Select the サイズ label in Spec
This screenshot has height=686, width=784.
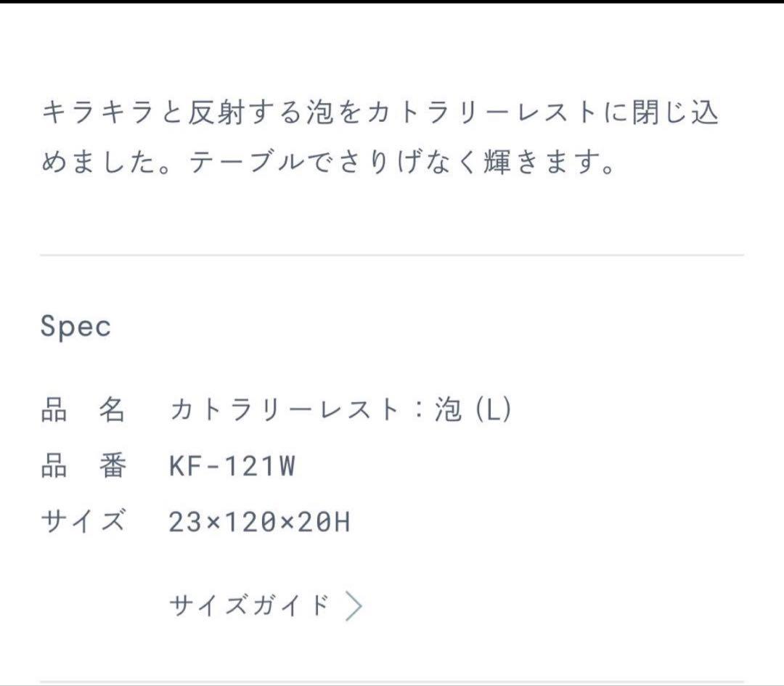tap(83, 522)
